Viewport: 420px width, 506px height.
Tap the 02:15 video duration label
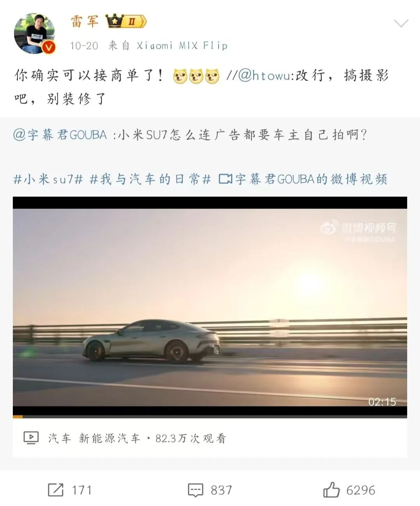click(x=382, y=402)
